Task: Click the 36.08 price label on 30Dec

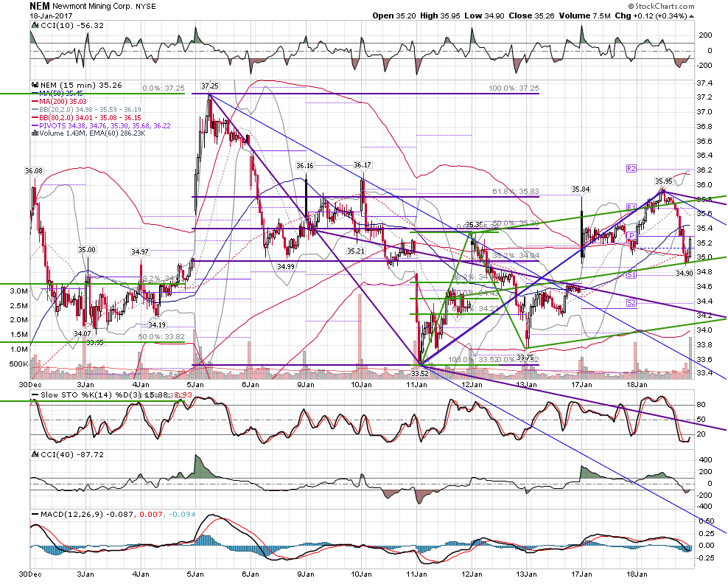Action: tap(34, 171)
